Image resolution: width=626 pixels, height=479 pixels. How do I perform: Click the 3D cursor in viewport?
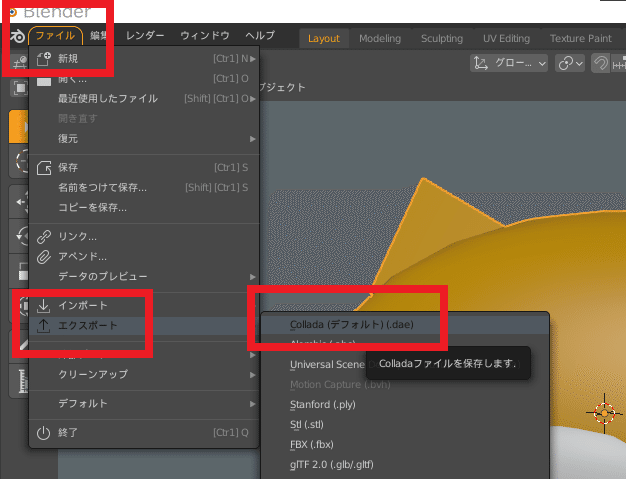pos(604,413)
